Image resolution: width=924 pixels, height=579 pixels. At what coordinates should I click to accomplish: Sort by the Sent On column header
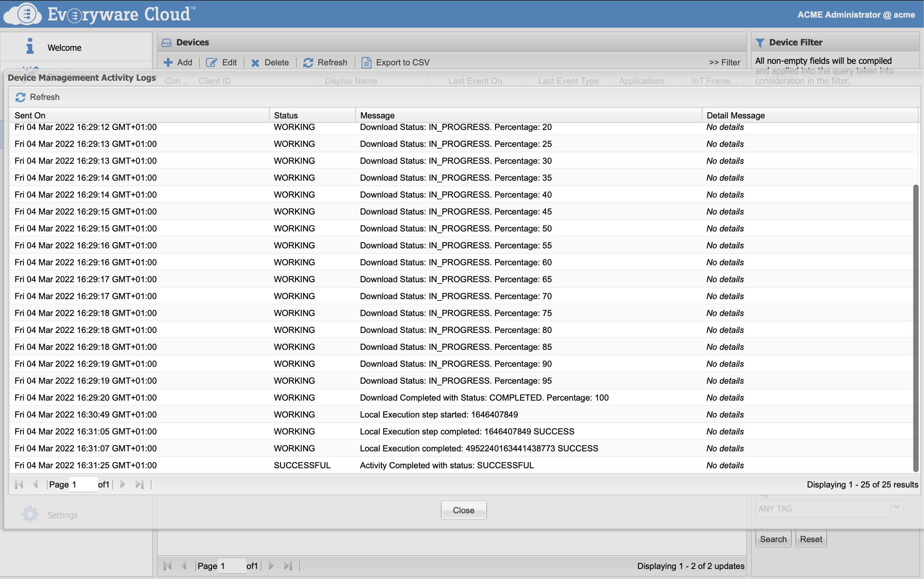30,115
